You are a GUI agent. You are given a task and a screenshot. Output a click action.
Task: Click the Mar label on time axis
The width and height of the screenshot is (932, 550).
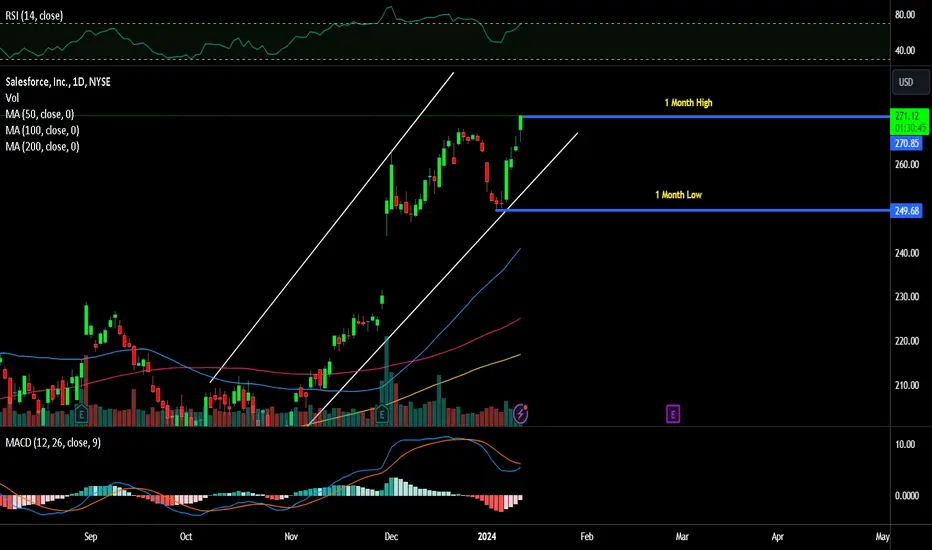682,537
